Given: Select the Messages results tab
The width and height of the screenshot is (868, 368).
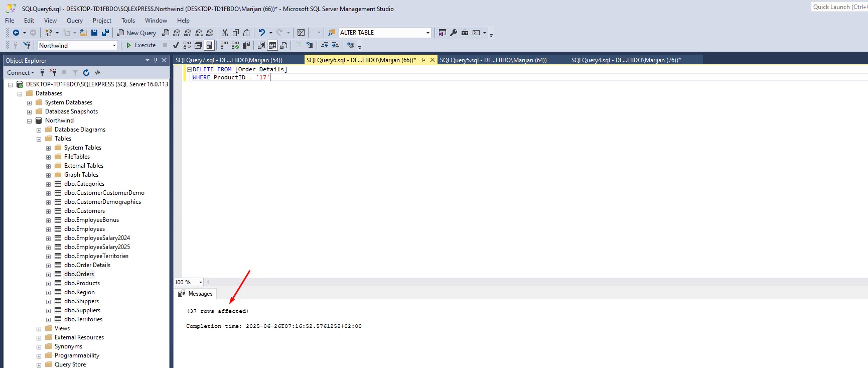Looking at the screenshot, I should coord(196,294).
